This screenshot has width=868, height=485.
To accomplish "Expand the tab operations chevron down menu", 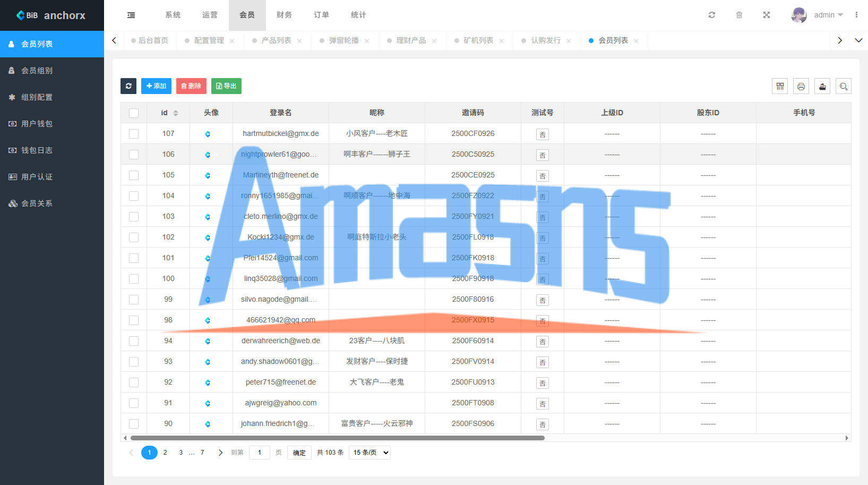I will tap(858, 40).
